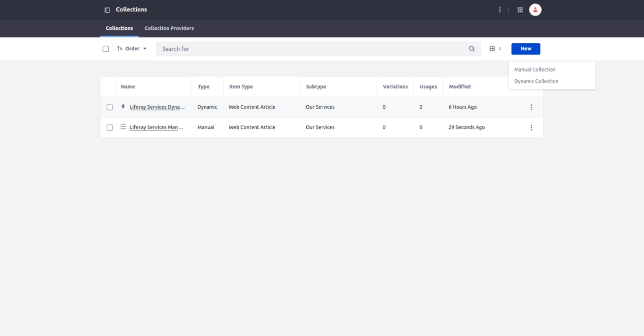Click the Modified column header

coord(460,86)
